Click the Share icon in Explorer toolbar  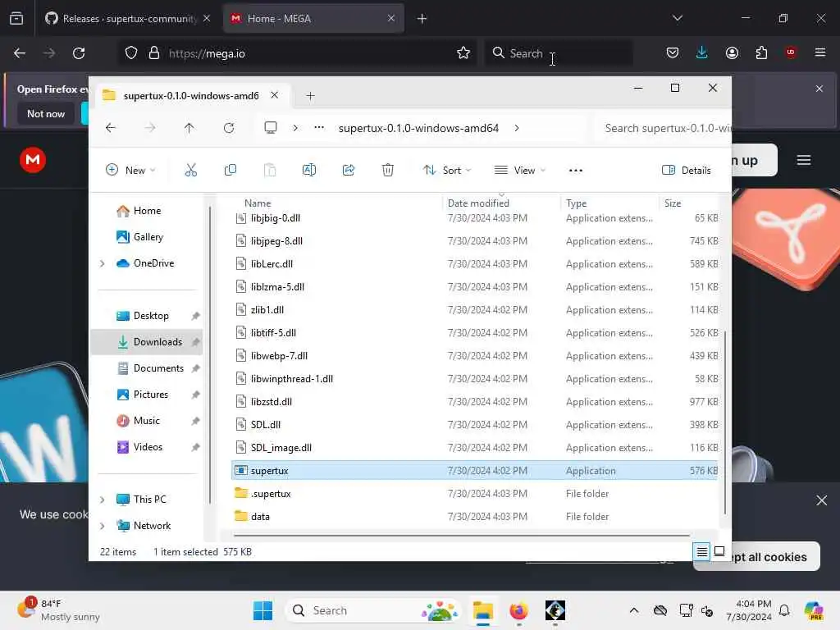(x=349, y=171)
